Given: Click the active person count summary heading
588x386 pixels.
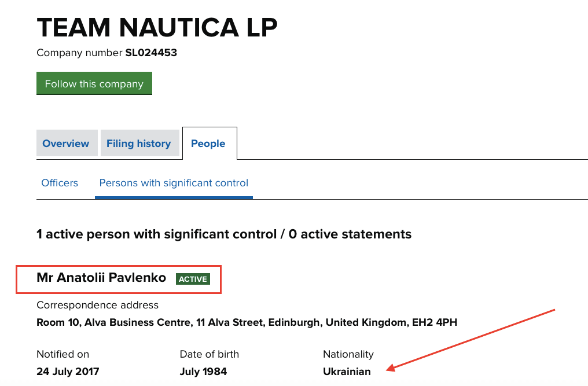Looking at the screenshot, I should click(224, 234).
